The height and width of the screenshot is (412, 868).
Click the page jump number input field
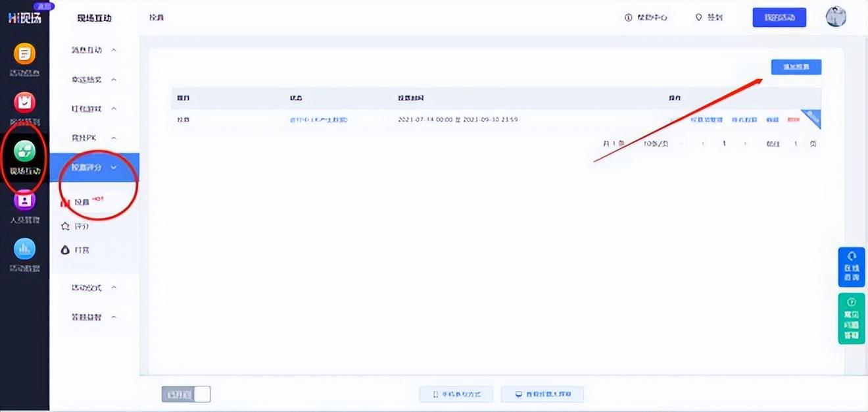pyautogui.click(x=795, y=143)
